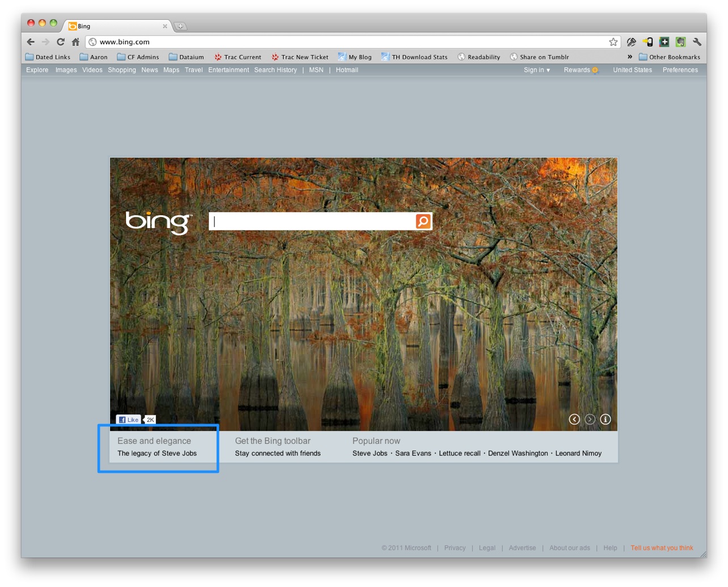Open Maps in the Bing navigation
The height and width of the screenshot is (587, 728).
click(171, 70)
